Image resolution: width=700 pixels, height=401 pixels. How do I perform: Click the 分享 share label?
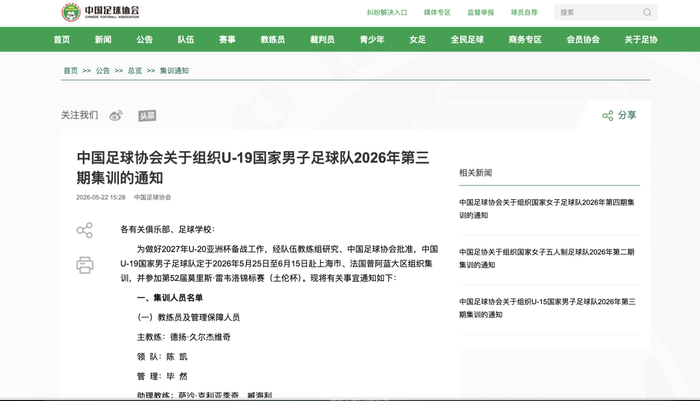627,116
